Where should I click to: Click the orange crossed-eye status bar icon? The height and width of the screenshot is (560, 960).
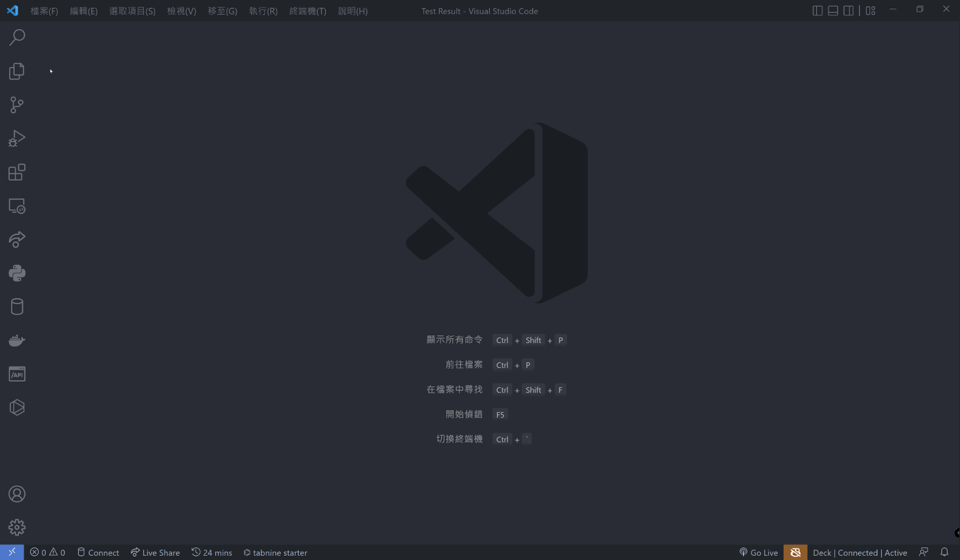[x=795, y=552]
